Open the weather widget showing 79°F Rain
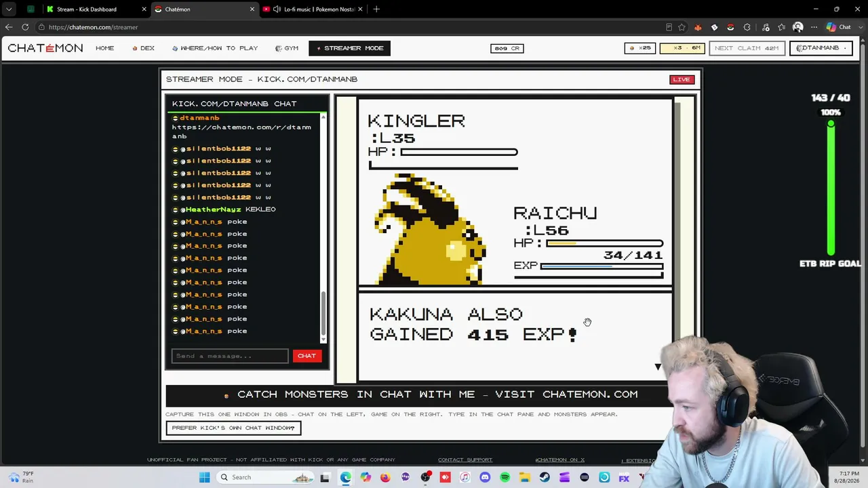 pyautogui.click(x=20, y=477)
